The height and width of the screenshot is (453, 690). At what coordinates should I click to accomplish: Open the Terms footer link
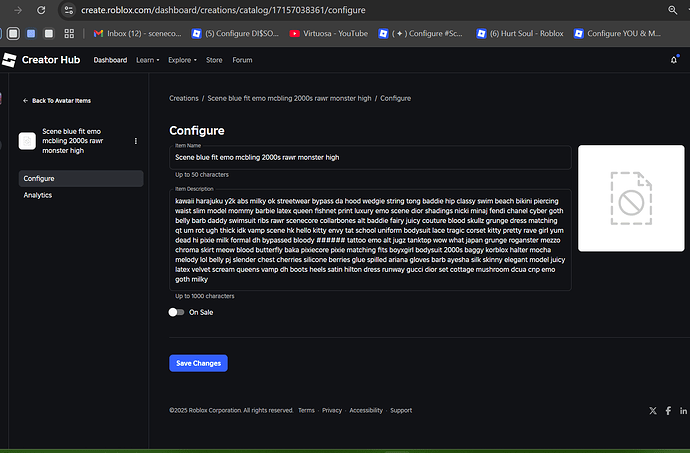point(306,410)
